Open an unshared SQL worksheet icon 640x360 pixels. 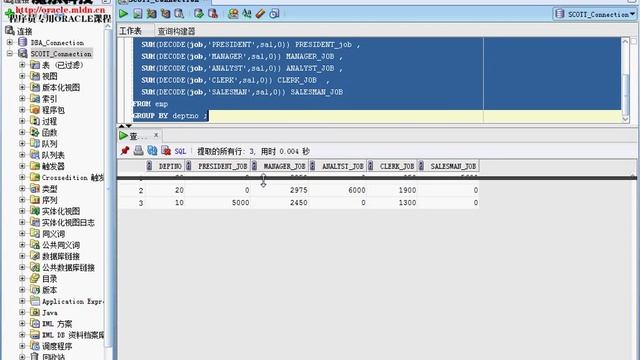233,13
